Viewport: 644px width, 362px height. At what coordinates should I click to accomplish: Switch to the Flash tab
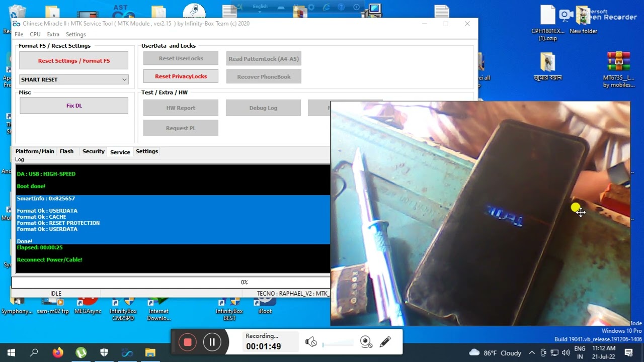[66, 151]
